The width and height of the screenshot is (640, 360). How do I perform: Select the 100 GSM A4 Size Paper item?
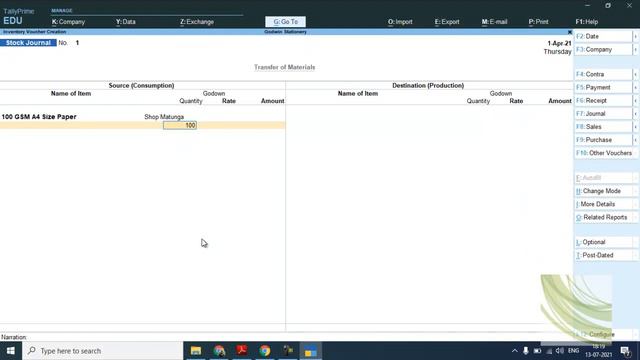(x=39, y=117)
